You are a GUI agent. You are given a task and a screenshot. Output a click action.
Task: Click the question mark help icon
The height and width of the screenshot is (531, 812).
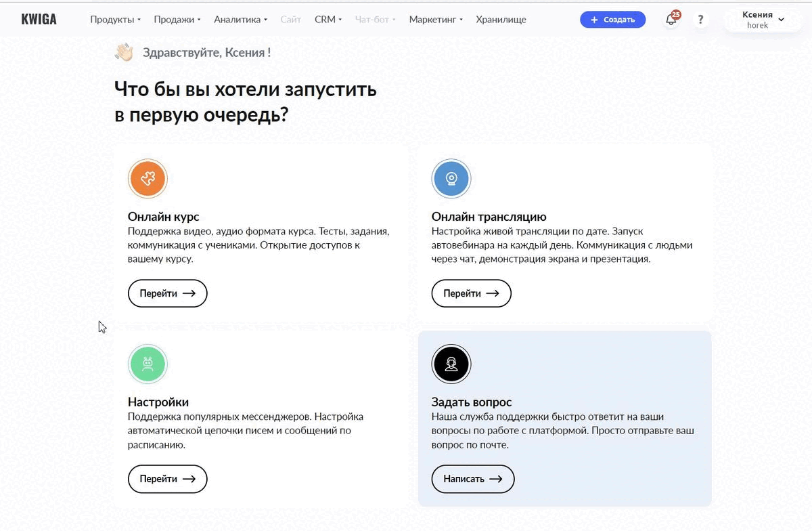700,20
